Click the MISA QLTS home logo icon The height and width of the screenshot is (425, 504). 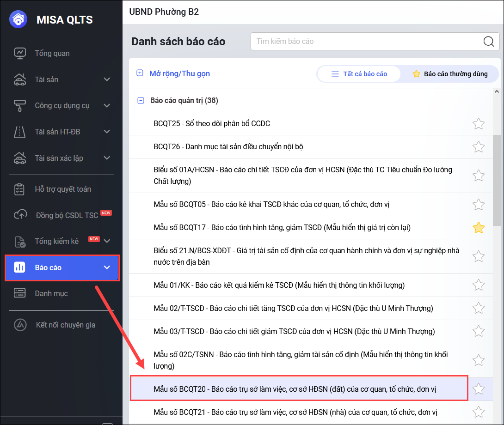[18, 19]
